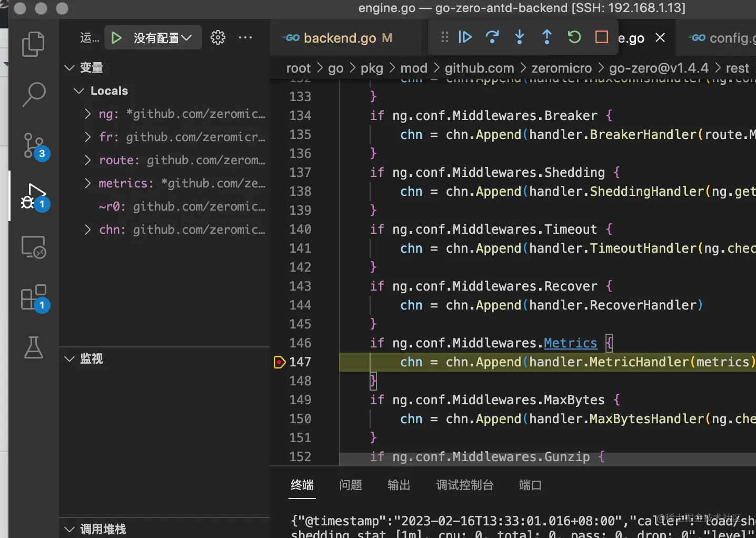Expand the ng variable

88,114
